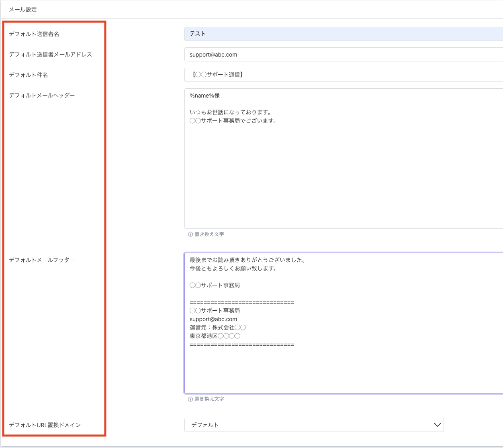Image resolution: width=503 pixels, height=448 pixels.
Task: Place cursor on 東京都港区 address line in footer
Action: click(215, 336)
